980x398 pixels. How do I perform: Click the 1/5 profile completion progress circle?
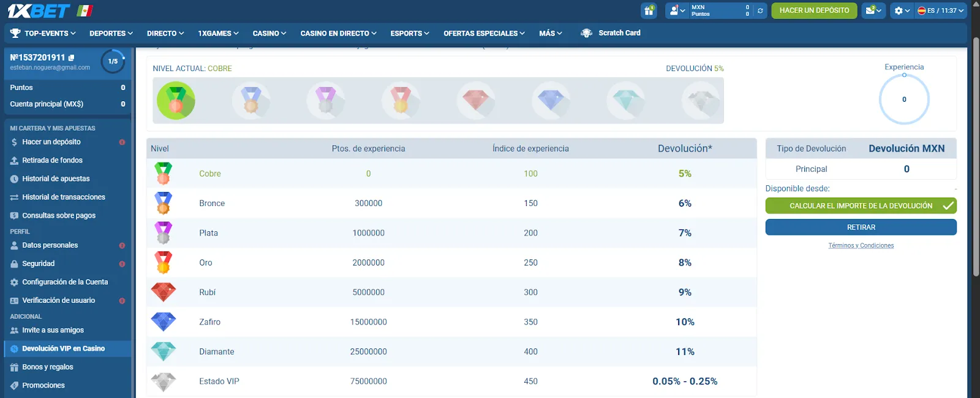pyautogui.click(x=113, y=61)
